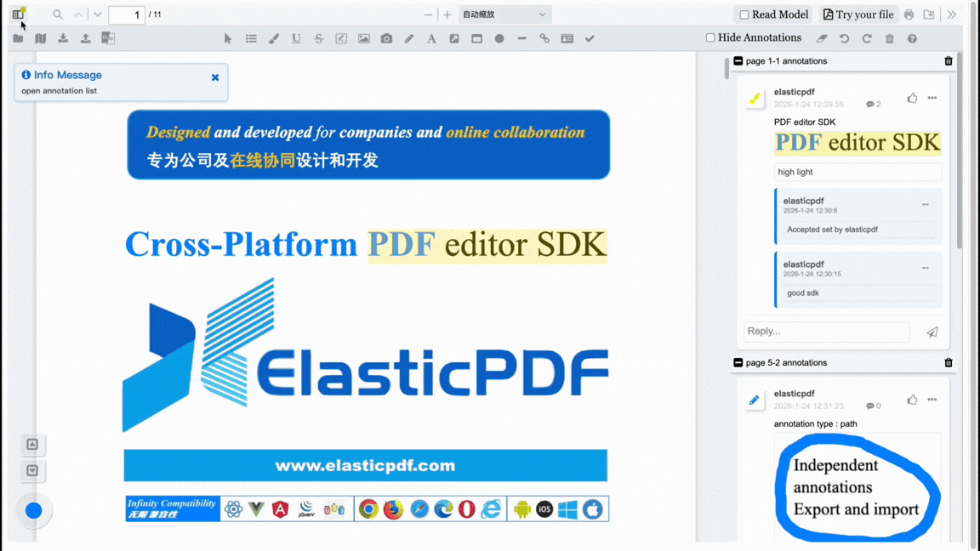Click the Try your file button
Image resolution: width=980 pixels, height=551 pixels.
coord(858,14)
